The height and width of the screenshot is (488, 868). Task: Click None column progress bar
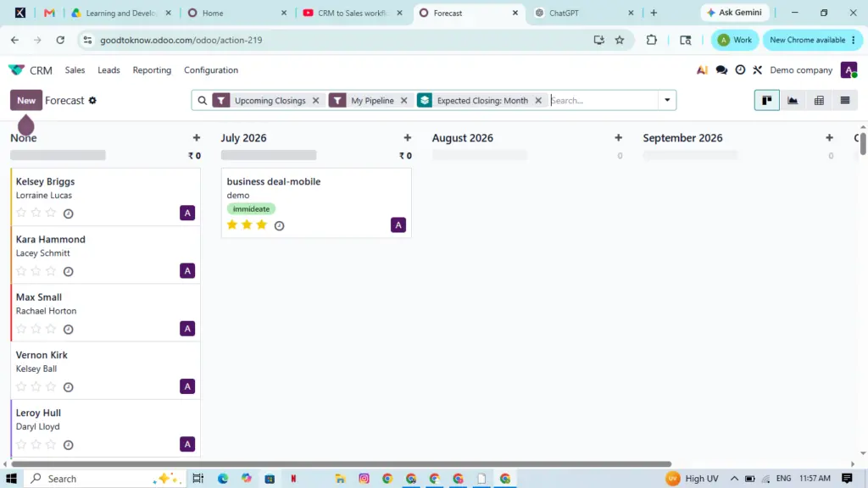(58, 156)
